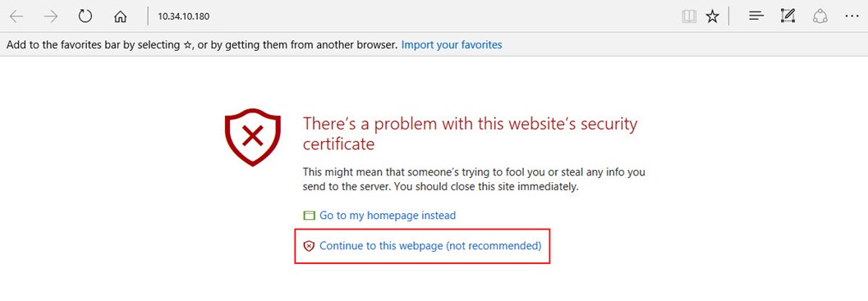Click the favorites bar hint text

pyautogui.click(x=202, y=45)
